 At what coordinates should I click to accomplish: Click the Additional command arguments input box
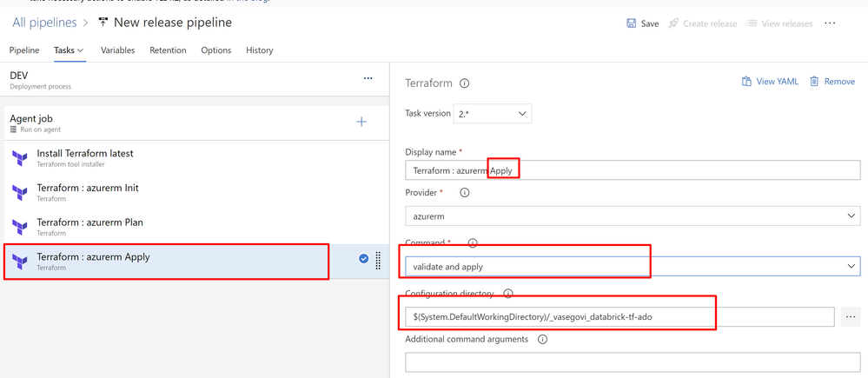click(x=633, y=362)
